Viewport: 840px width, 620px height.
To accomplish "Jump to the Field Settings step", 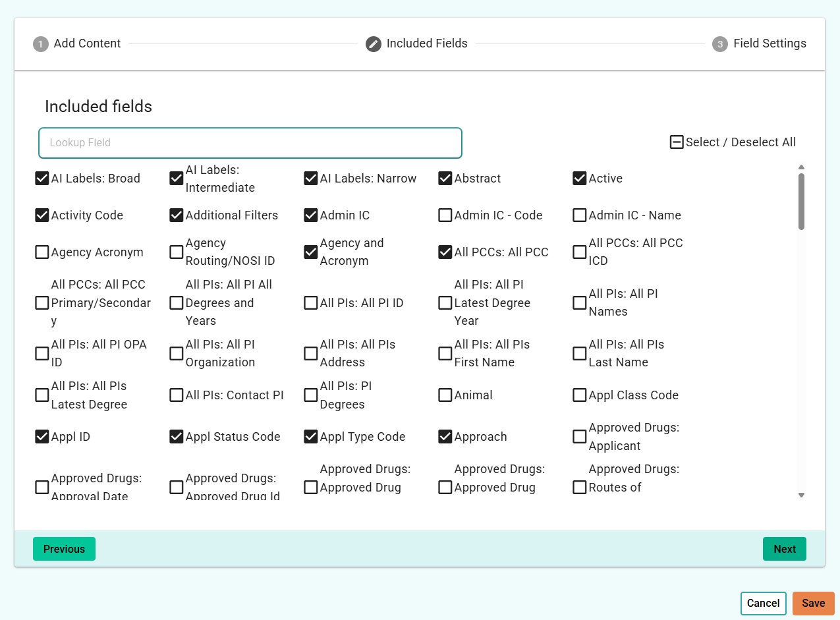I will coord(770,43).
